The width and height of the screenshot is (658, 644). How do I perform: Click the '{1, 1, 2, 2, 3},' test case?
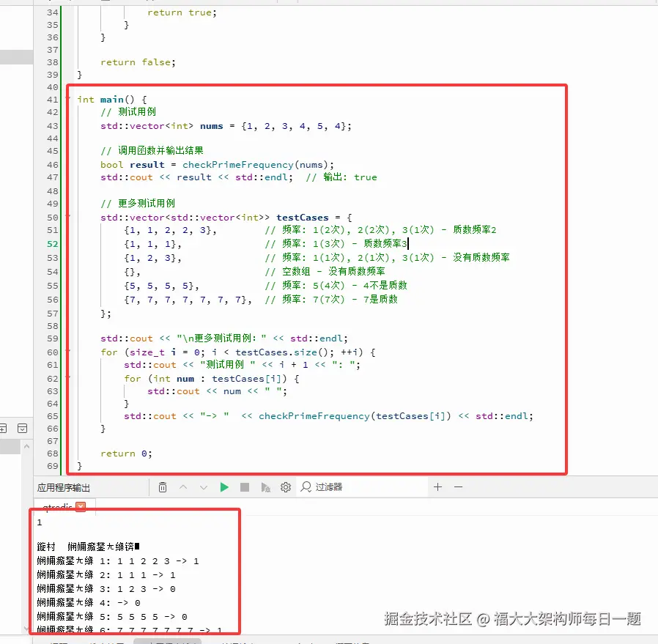click(170, 230)
